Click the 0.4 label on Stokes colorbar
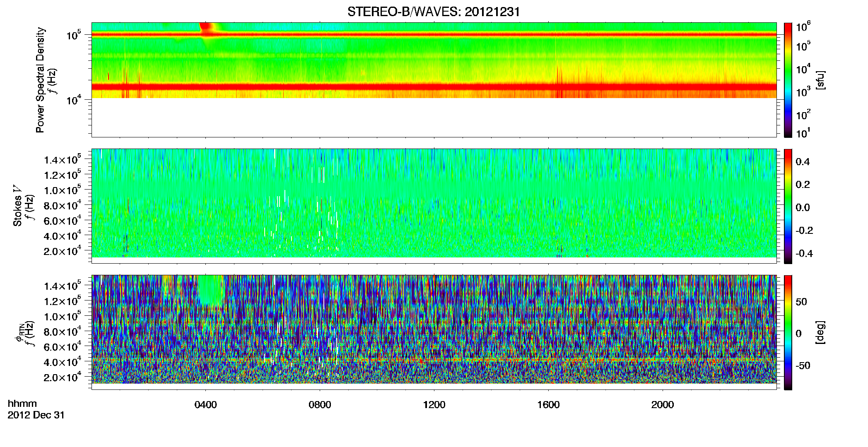The width and height of the screenshot is (868, 447). click(x=803, y=162)
